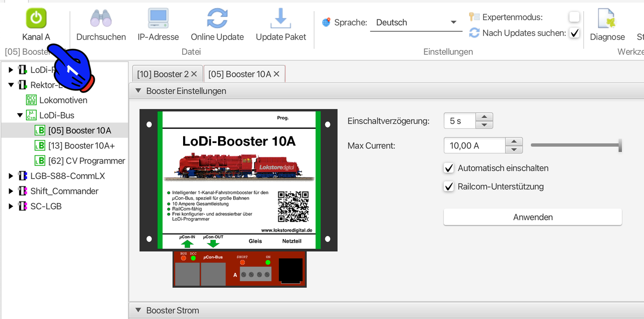This screenshot has height=319, width=644.
Task: Expand the LGB-S88-CommLX node
Action: coord(11,176)
